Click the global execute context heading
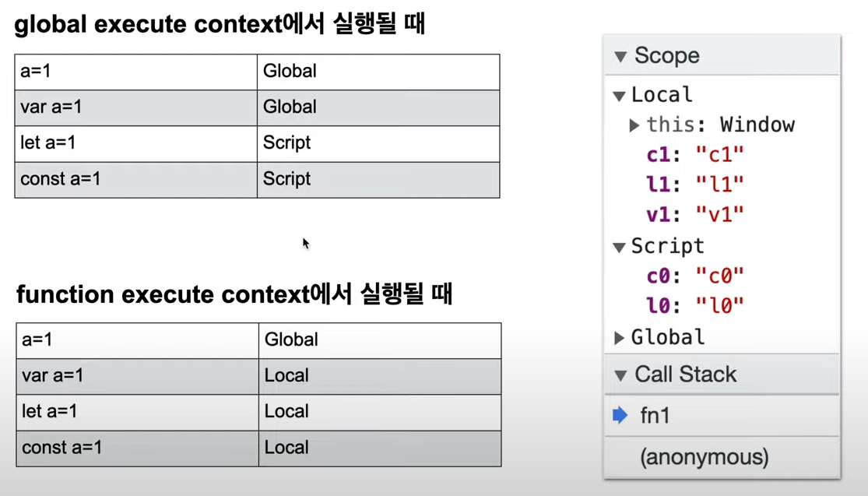This screenshot has height=496, width=868. click(x=220, y=24)
